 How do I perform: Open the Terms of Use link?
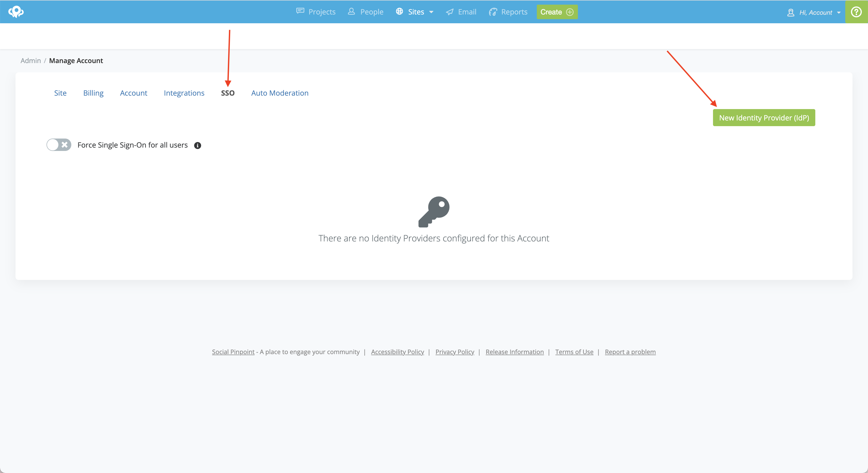pos(574,352)
